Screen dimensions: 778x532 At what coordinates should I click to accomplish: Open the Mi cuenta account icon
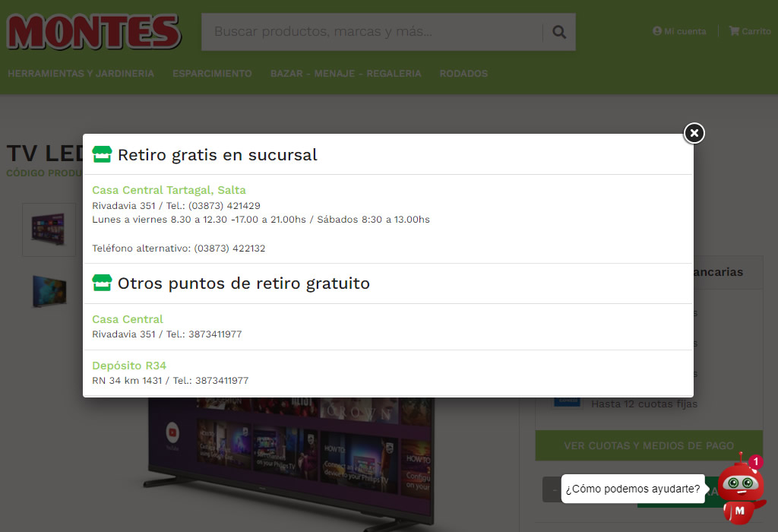[x=656, y=31]
